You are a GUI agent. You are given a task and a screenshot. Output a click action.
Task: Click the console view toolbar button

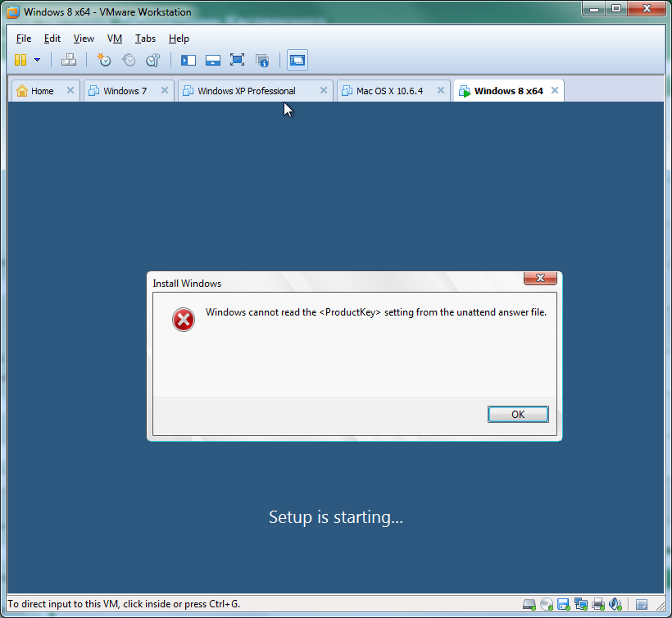pos(297,60)
